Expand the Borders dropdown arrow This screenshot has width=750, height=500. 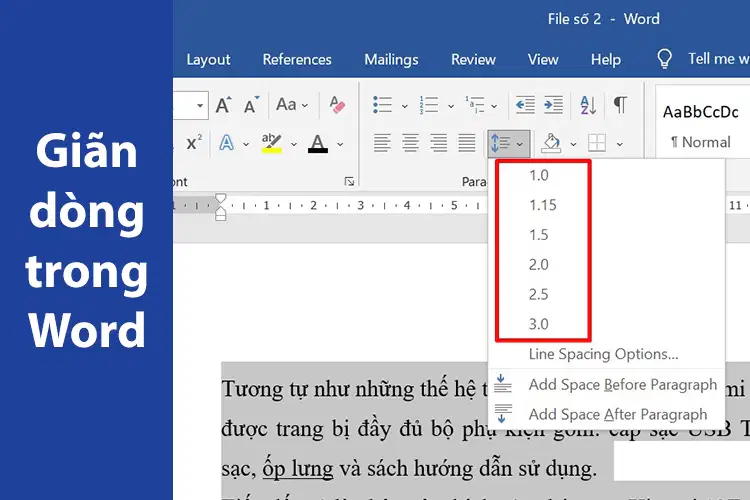[619, 144]
